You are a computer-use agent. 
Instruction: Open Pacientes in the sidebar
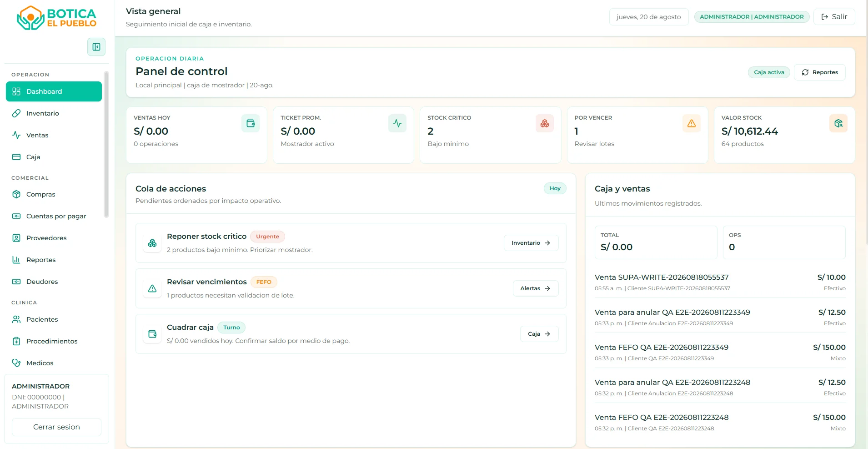(54, 319)
